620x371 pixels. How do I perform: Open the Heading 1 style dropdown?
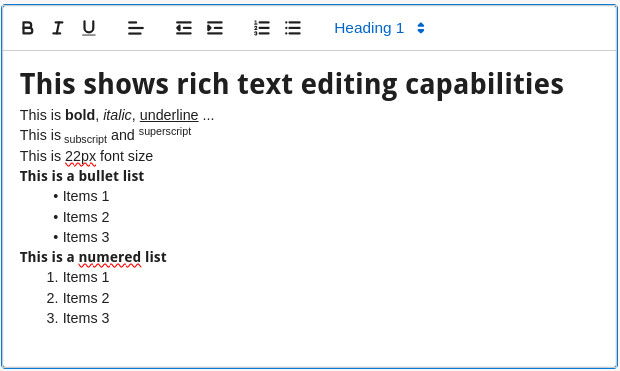[x=379, y=28]
